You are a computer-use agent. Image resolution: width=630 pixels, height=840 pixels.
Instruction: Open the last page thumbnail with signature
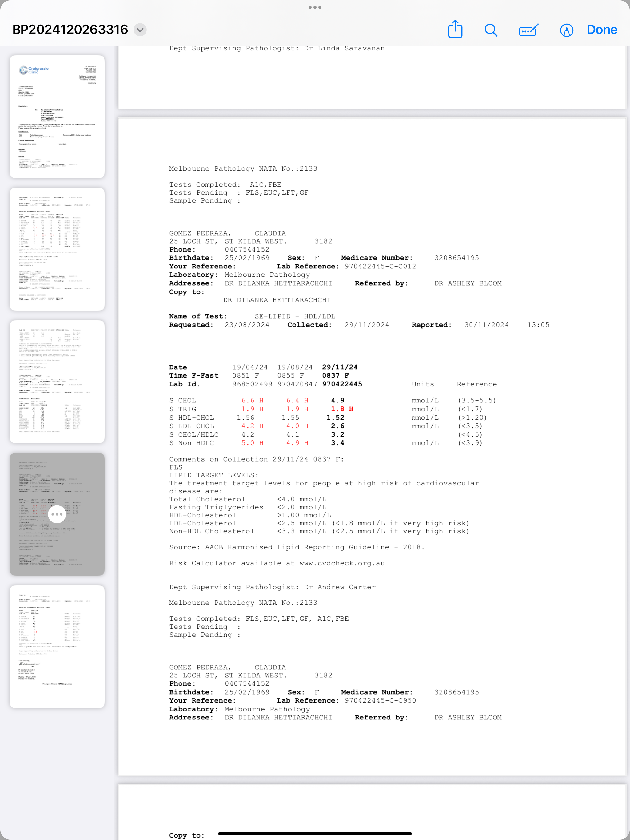[x=57, y=646]
